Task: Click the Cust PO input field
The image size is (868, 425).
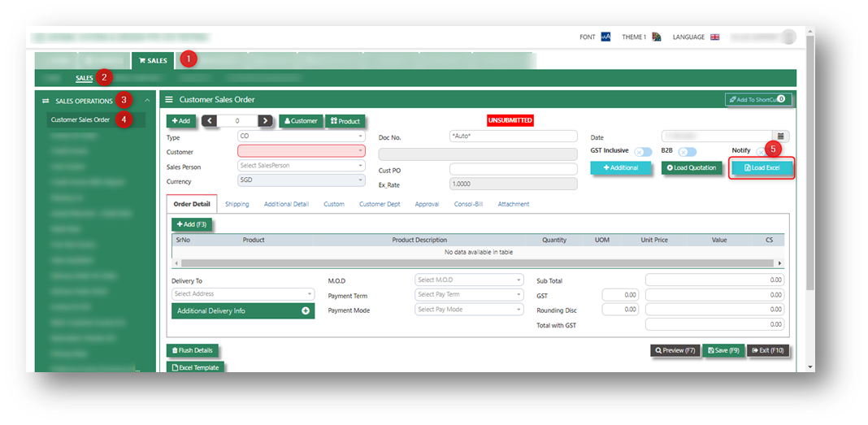Action: click(x=513, y=169)
